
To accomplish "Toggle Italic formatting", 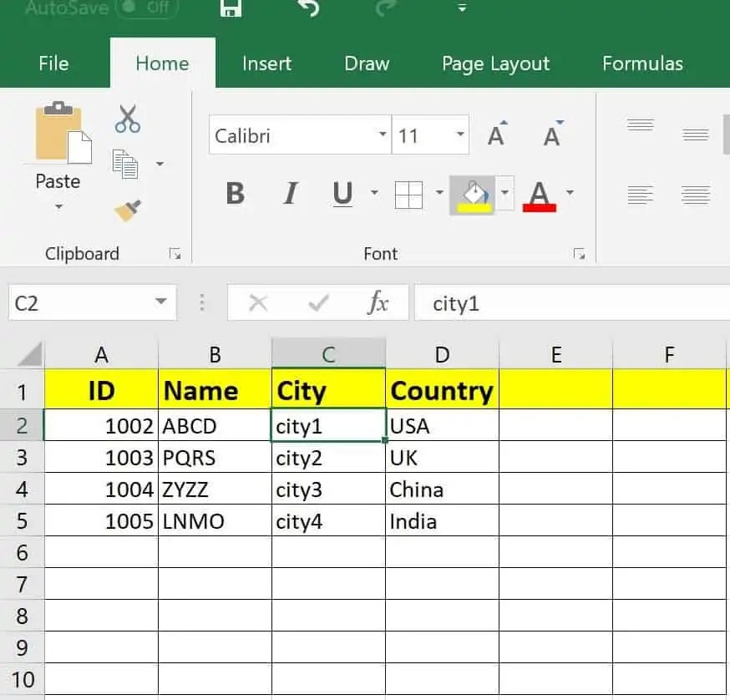I will (291, 193).
